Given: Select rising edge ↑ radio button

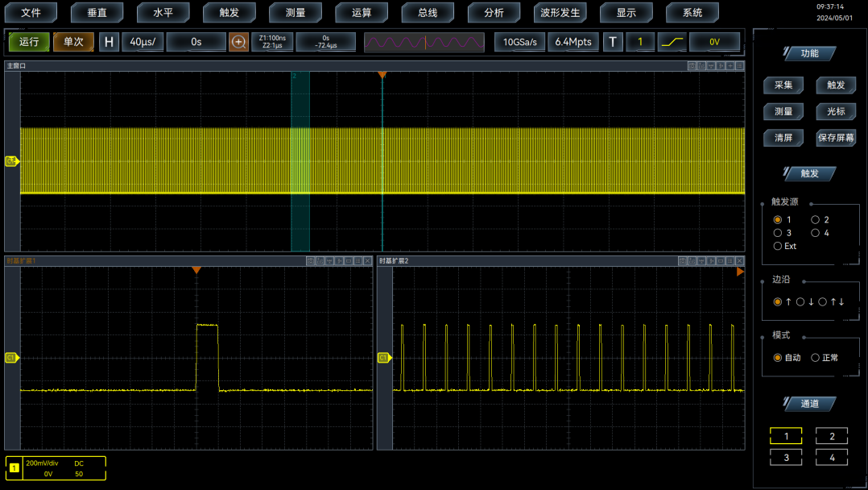Looking at the screenshot, I should pyautogui.click(x=778, y=302).
